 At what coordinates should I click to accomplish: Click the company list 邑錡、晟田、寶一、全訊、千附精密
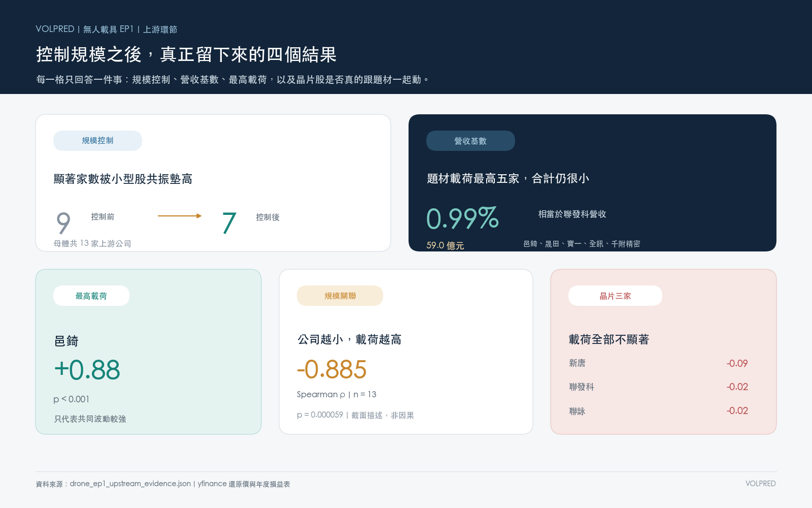(x=582, y=244)
